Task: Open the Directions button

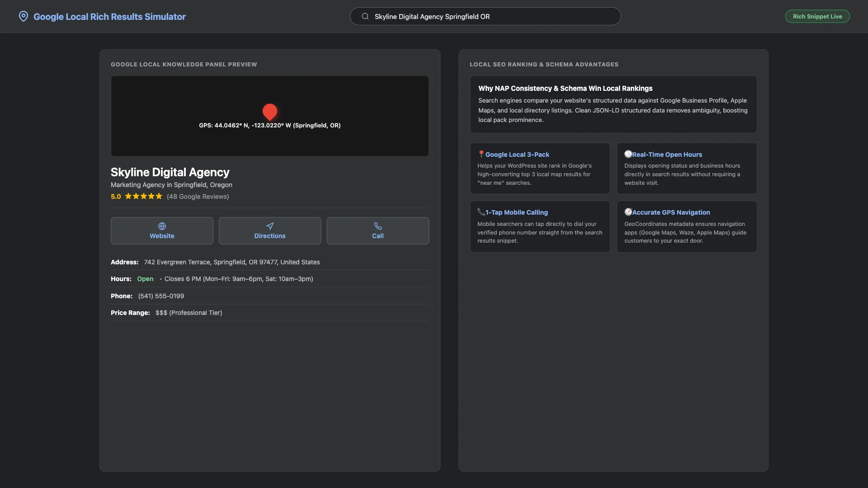Action: pos(270,231)
